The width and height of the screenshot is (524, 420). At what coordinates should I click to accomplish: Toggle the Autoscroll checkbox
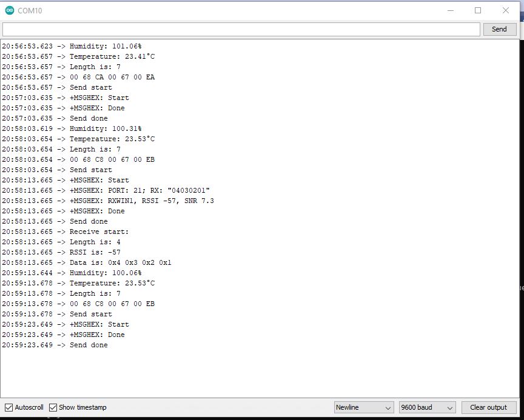(9, 407)
